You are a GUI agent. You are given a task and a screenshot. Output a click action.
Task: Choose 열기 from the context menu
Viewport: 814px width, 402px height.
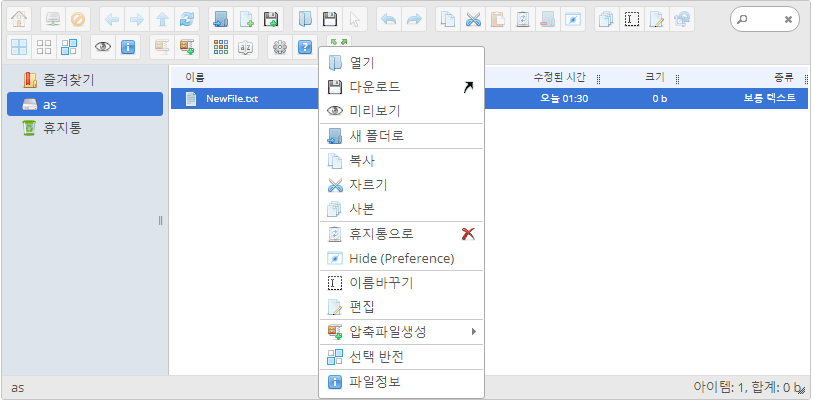[401, 63]
